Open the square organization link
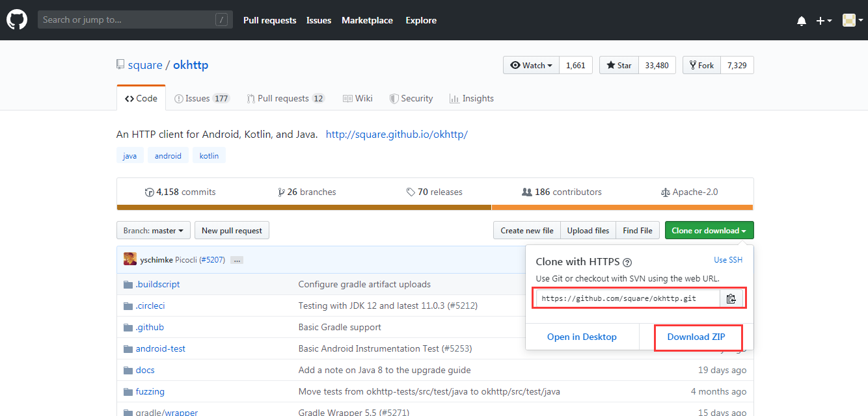The image size is (868, 416). coord(145,65)
